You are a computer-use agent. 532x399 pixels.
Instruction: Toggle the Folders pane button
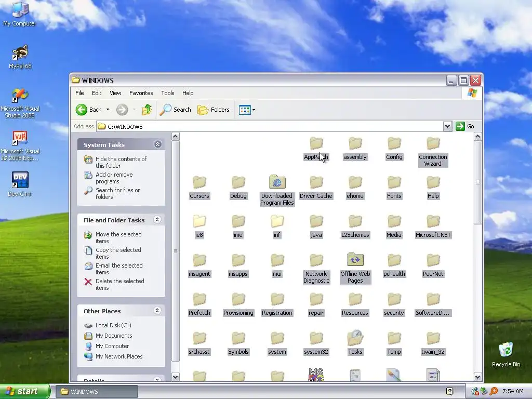(x=214, y=110)
